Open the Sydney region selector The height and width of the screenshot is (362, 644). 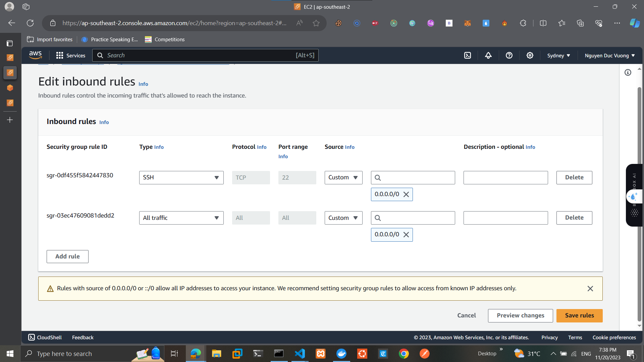click(558, 56)
